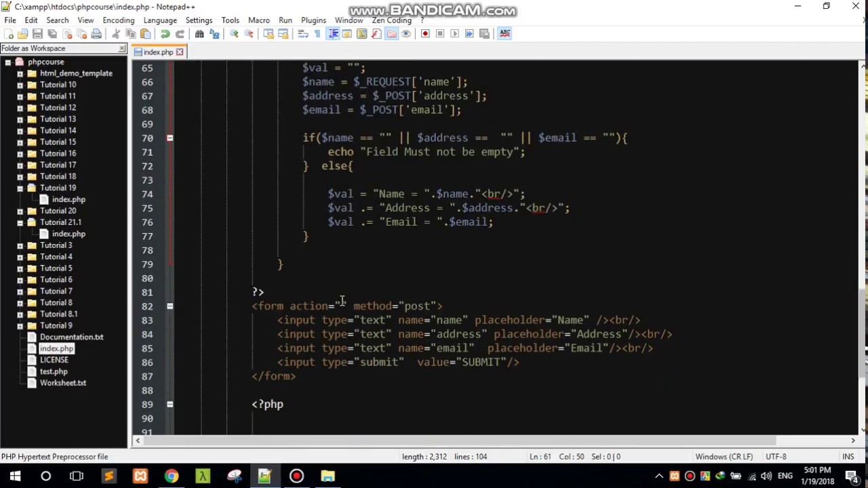Collapse the code fold at line 89
This screenshot has width=868, height=488.
point(170,405)
